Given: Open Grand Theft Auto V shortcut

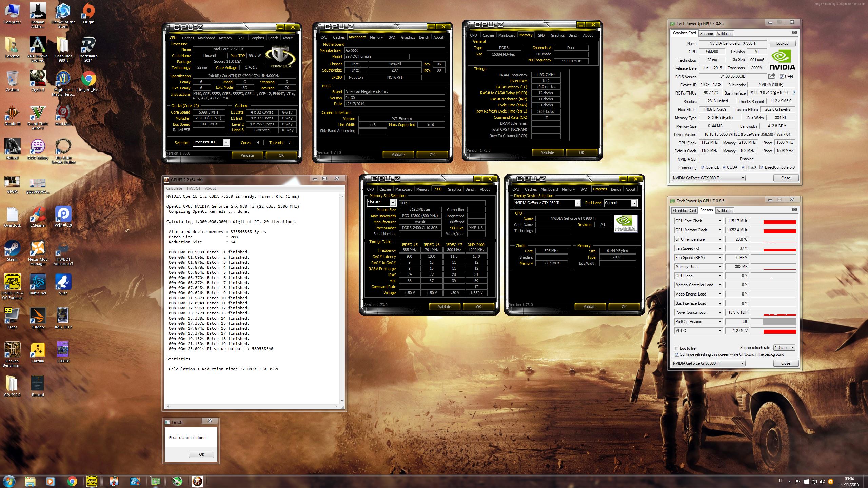Looking at the screenshot, I should 38,117.
